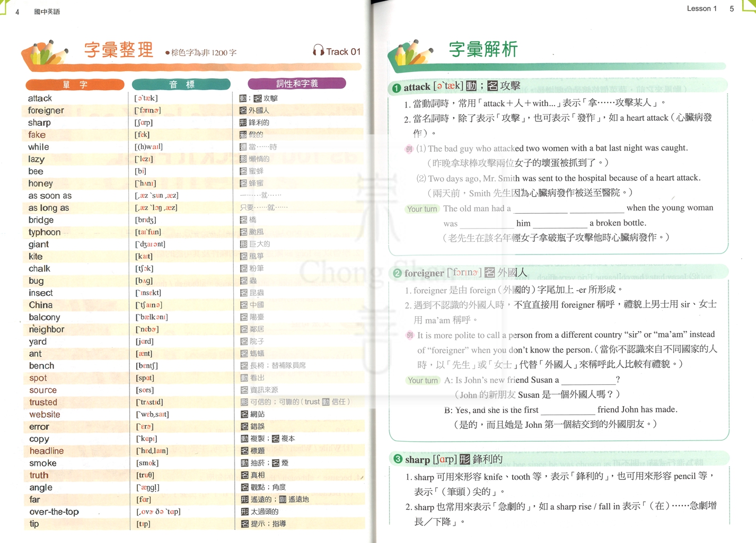The height and width of the screenshot is (543, 756).
Task: Click the 例 marker under the foreigner section
Action: pos(409,335)
